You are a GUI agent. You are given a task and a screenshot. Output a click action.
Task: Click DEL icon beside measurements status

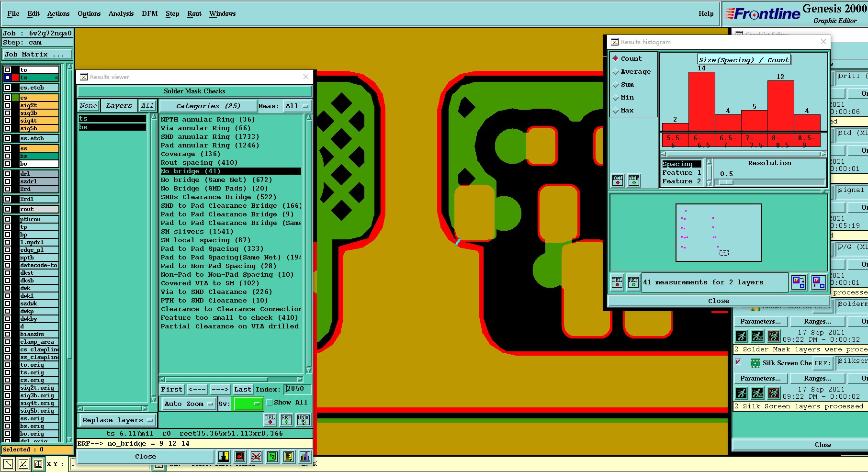[617, 282]
